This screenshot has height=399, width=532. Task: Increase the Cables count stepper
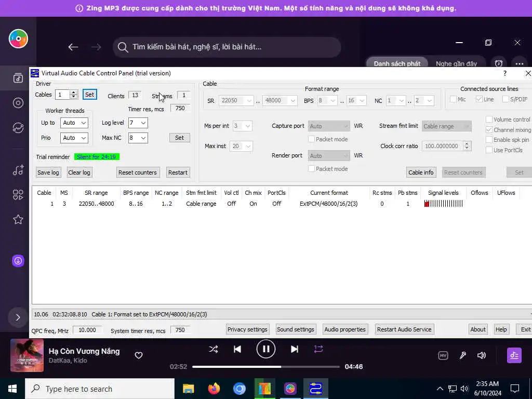74,92
